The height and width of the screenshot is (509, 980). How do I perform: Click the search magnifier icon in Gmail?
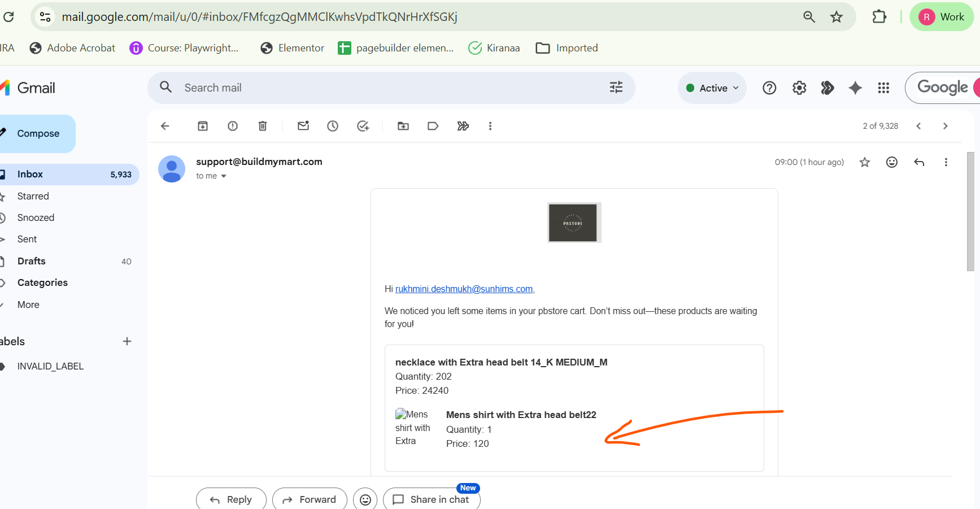(165, 87)
